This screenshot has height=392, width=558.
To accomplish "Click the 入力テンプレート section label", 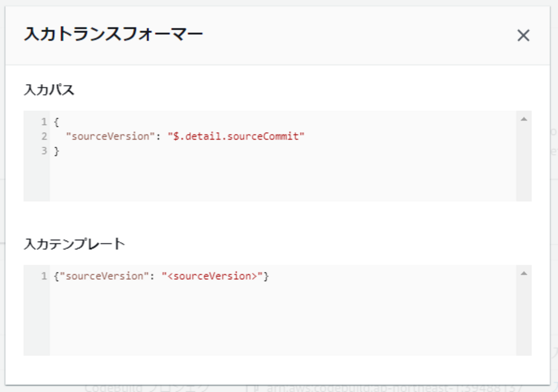I will 74,244.
